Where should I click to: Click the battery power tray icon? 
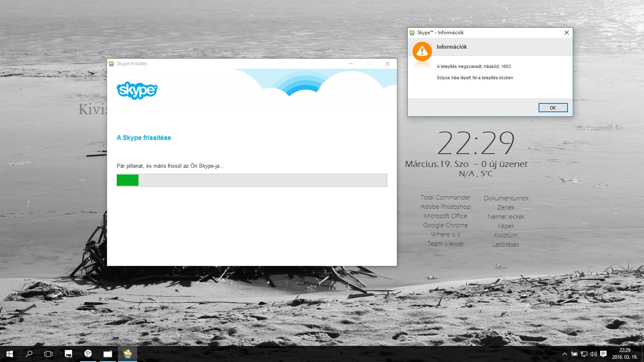click(574, 354)
